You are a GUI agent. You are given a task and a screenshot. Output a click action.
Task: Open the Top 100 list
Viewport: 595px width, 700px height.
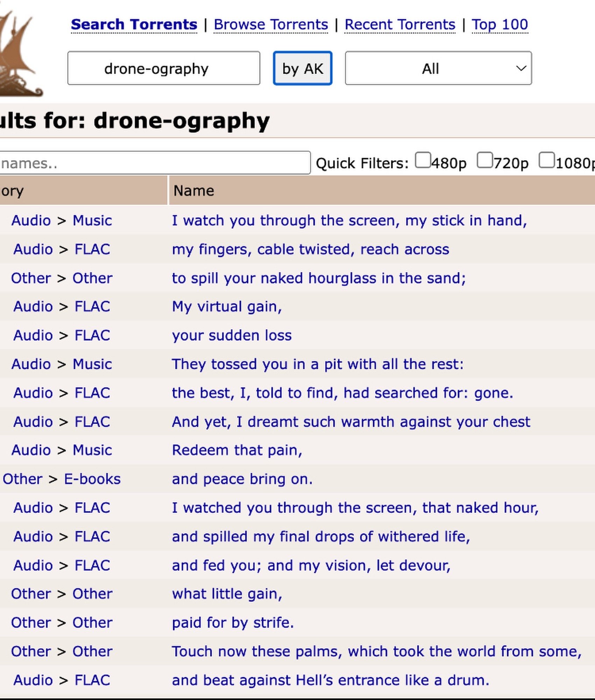point(500,24)
